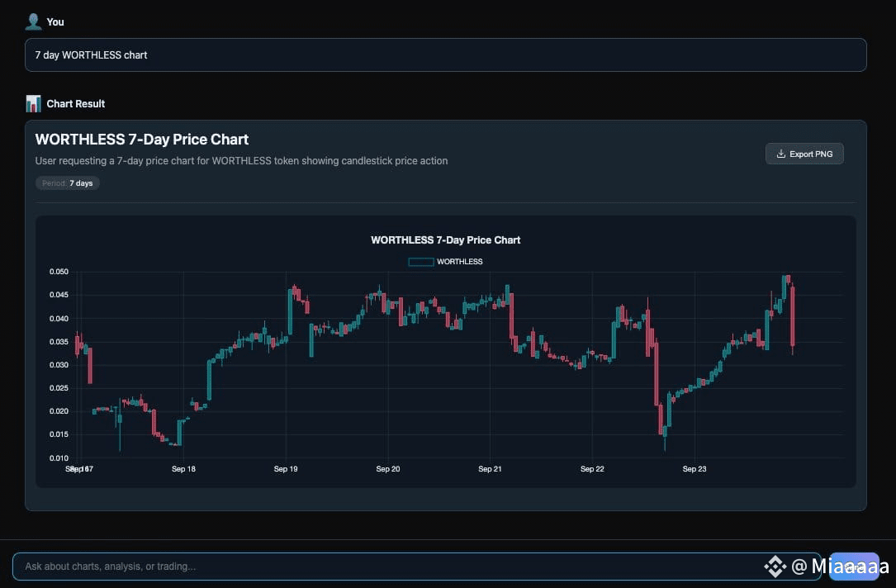Toggle the WORTHLESS legend swatch

pyautogui.click(x=421, y=262)
